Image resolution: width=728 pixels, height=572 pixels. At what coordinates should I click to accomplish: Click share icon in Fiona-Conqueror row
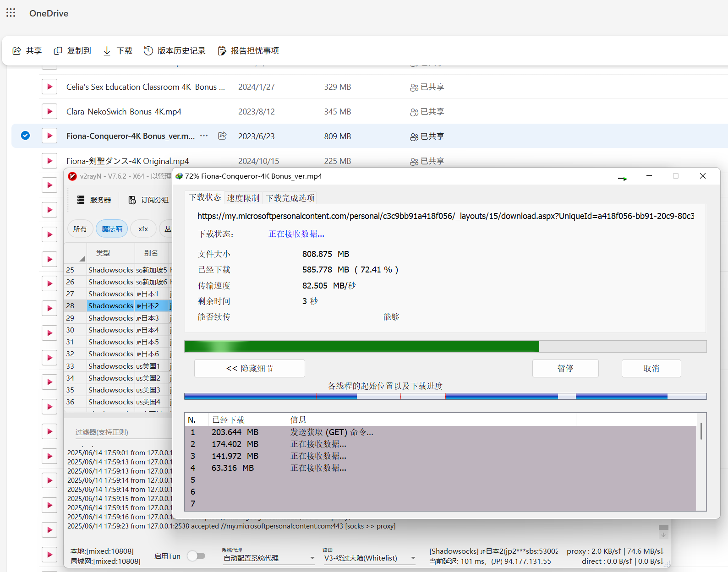pos(222,136)
